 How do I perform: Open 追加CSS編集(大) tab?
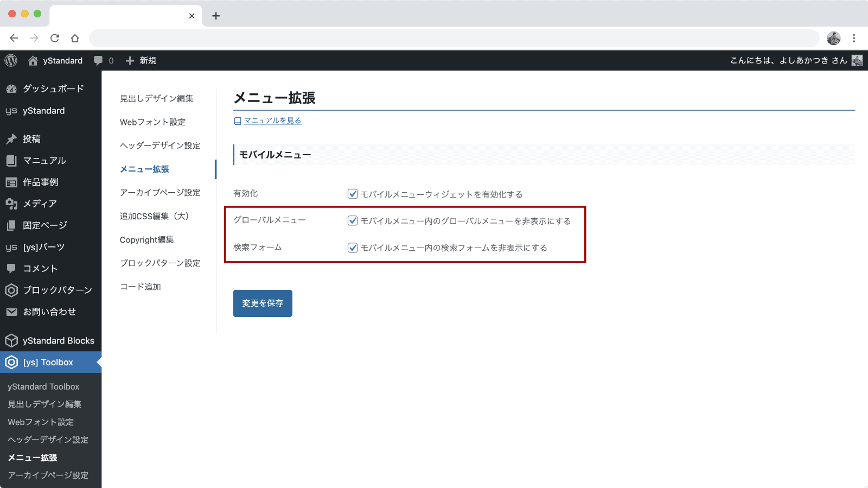(x=155, y=216)
